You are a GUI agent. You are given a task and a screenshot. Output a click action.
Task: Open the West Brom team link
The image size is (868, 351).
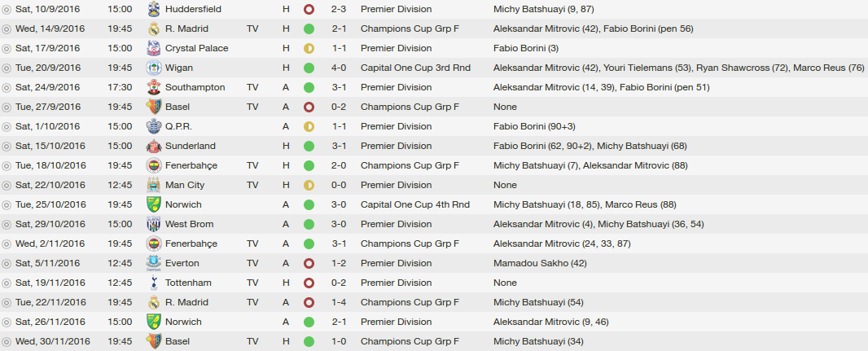(x=190, y=224)
